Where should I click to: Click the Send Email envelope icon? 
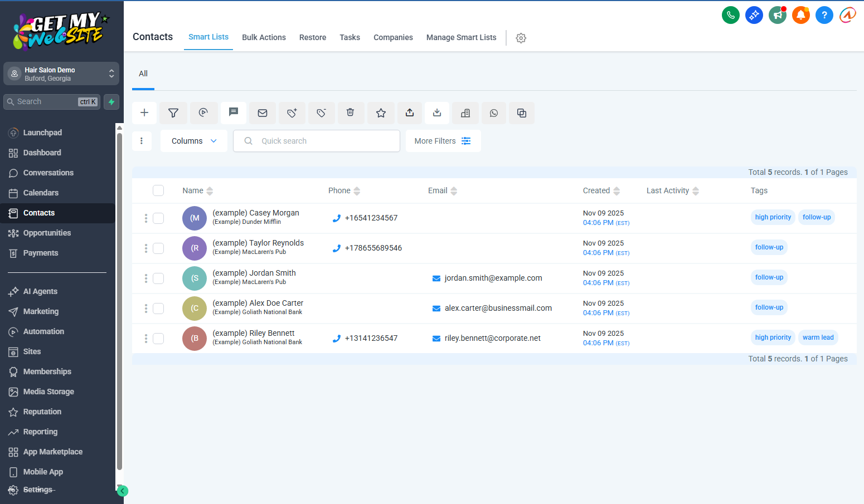[263, 113]
